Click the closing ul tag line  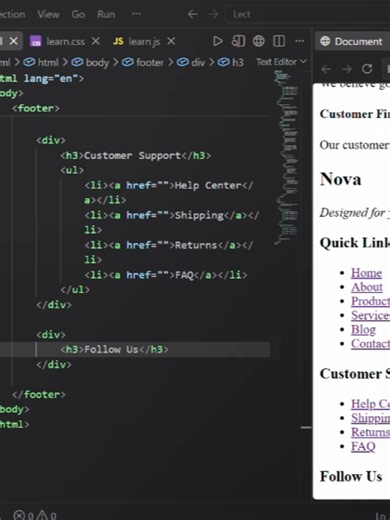coord(75,289)
